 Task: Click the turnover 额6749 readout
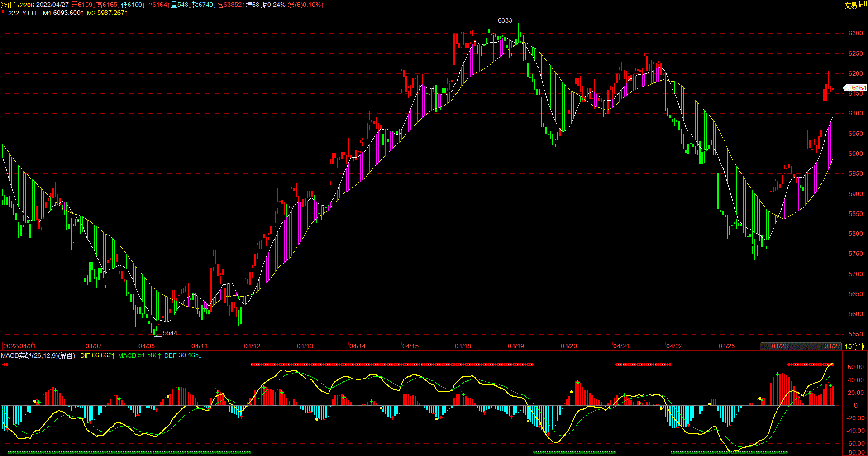[204, 5]
